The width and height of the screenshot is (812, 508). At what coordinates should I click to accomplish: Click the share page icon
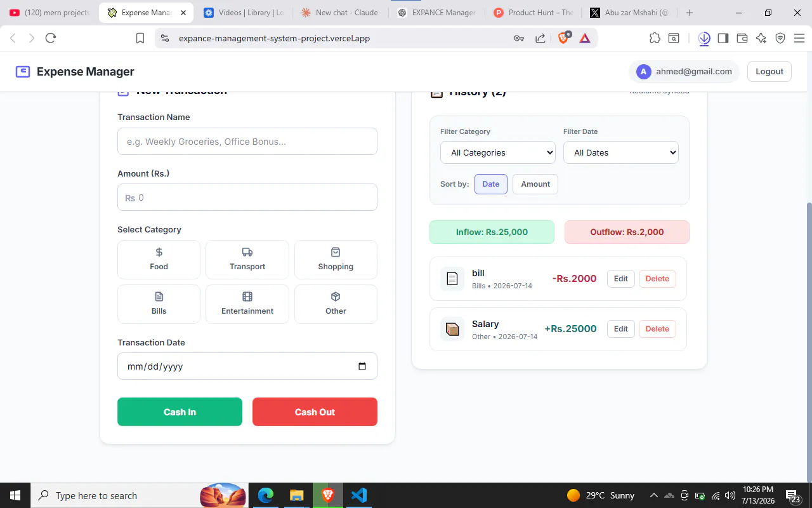click(x=540, y=38)
